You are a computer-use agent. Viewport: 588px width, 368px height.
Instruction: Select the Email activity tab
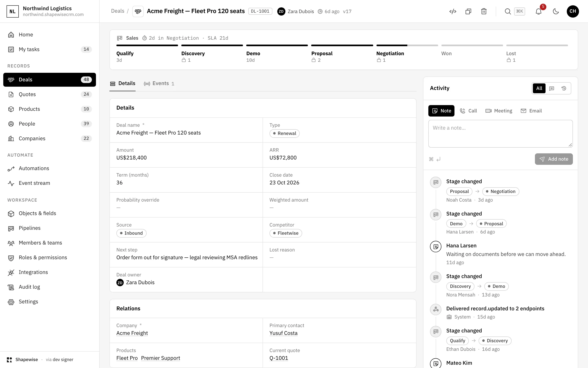pos(531,111)
